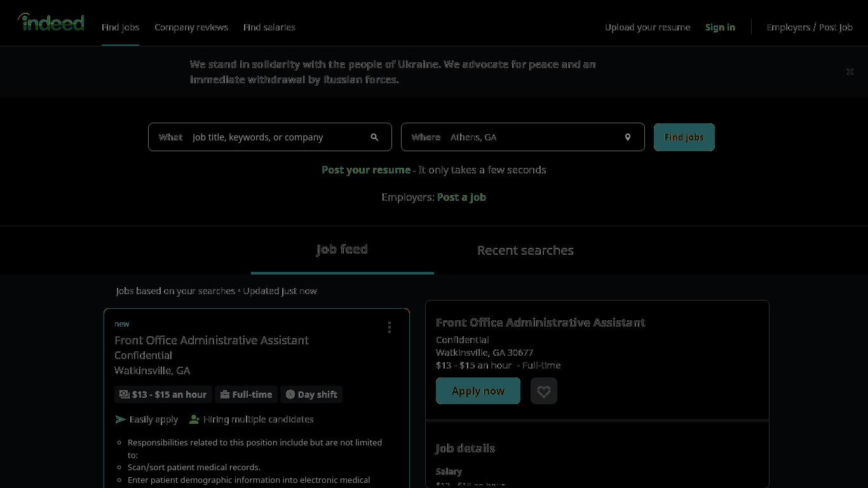This screenshot has height=488, width=868.
Task: Click the Indeed logo
Action: (x=51, y=22)
